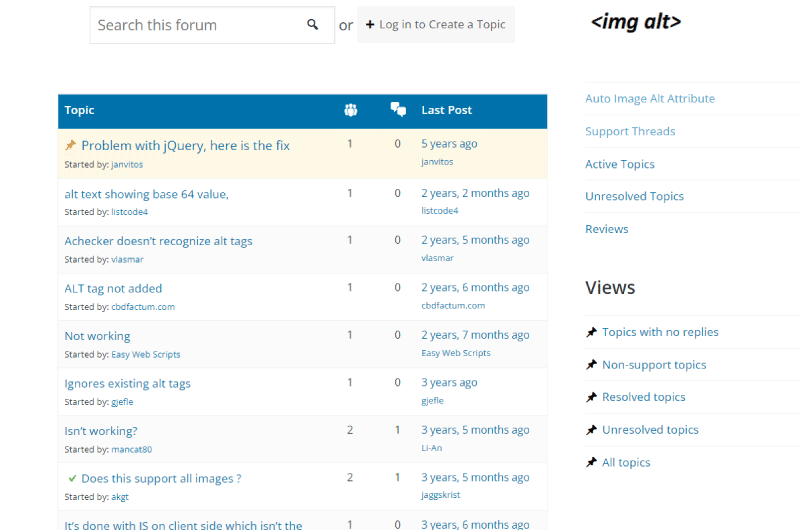The width and height of the screenshot is (800, 530).
Task: Click the pin icon beside All topics
Action: click(591, 462)
